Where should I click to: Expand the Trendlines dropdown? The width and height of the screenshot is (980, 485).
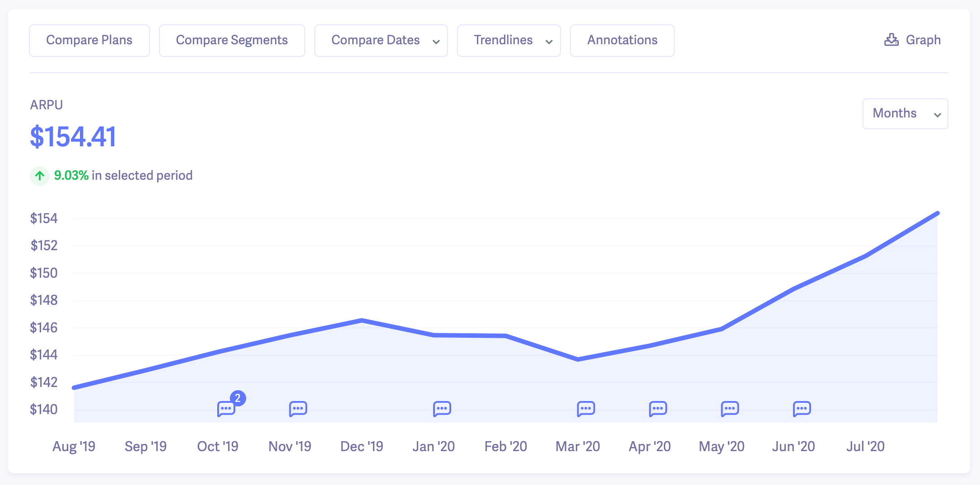pyautogui.click(x=509, y=41)
